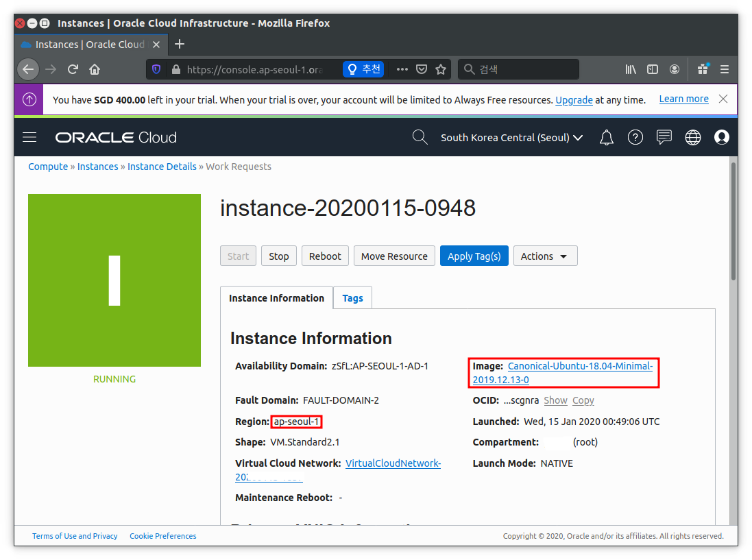Save page to Pocket icon
752x560 pixels.
(422, 69)
